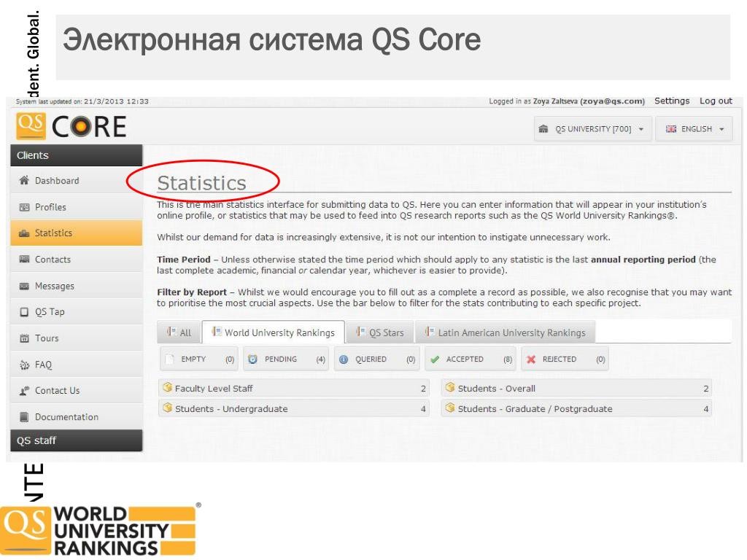Viewport: 747px width, 560px height.
Task: Click the Statistics page heading
Action: pyautogui.click(x=201, y=183)
